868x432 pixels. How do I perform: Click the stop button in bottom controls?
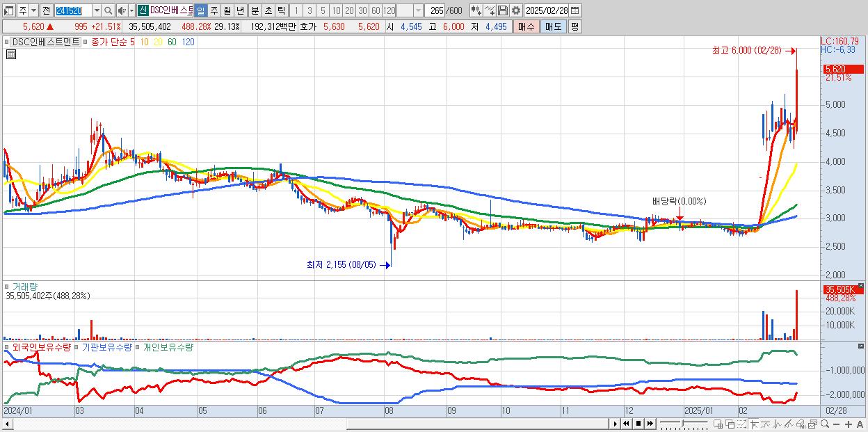click(x=638, y=424)
